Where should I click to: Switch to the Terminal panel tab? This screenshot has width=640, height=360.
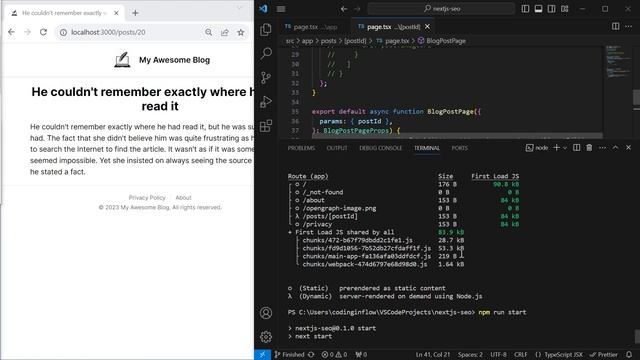click(427, 148)
